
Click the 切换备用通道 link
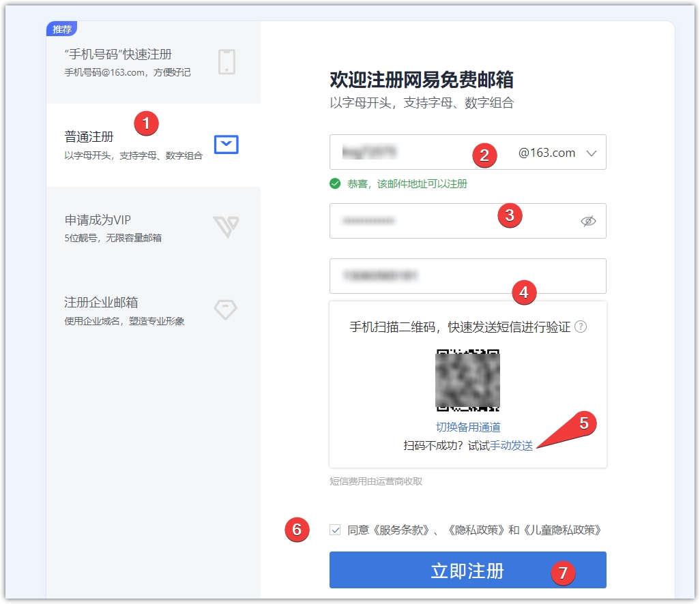point(468,427)
